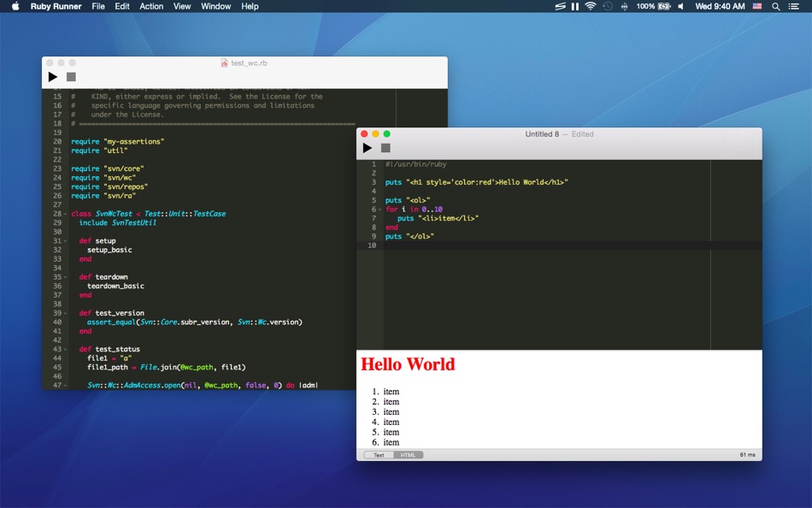
Task: Switch output view to Text mode
Action: 378,454
